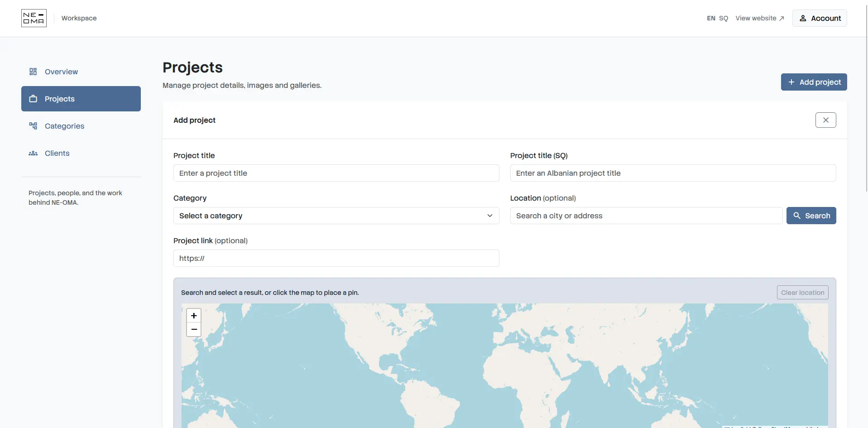Focus the Project title input field

[x=336, y=173]
